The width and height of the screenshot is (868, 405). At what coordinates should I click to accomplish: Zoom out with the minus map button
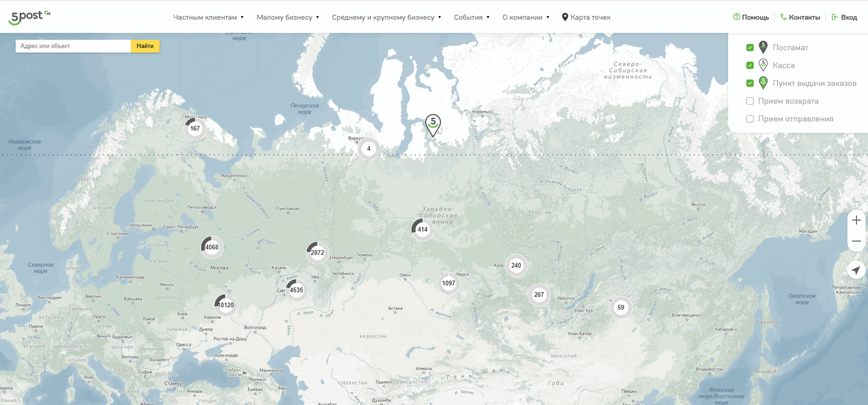856,241
